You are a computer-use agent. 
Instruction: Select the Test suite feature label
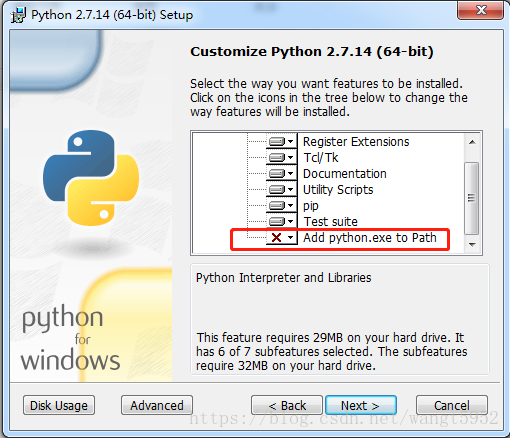tap(330, 221)
